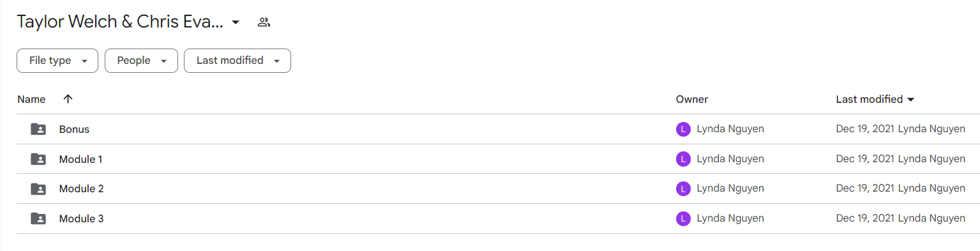Click Lynda Nguyen's avatar on the Bonus row
980x251 pixels.
click(683, 129)
